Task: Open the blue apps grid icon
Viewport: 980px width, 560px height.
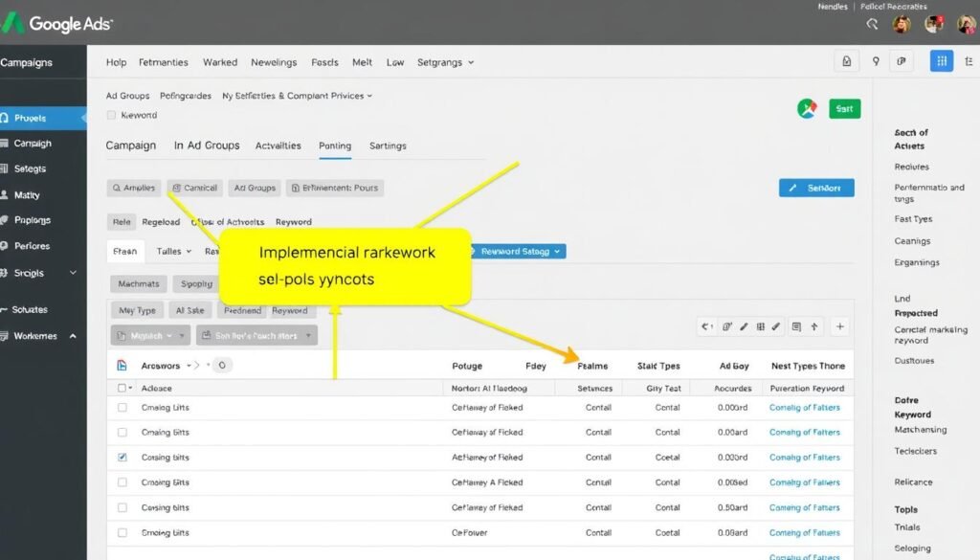Action: 941,60
